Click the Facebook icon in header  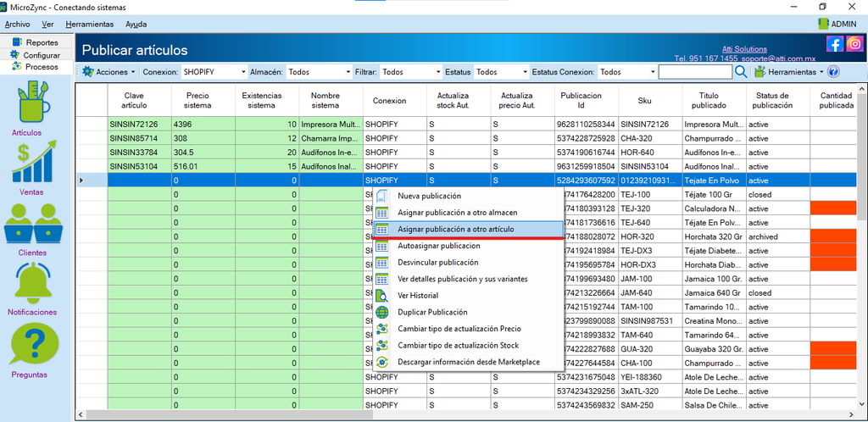tap(835, 44)
